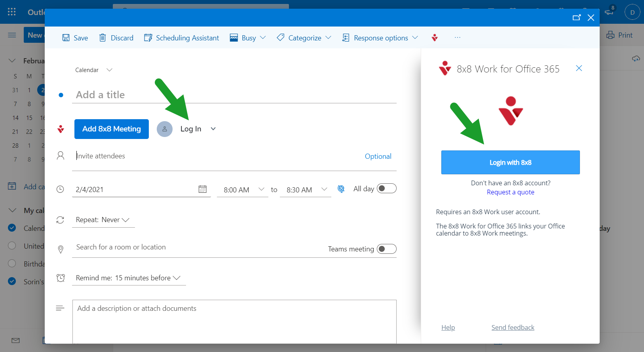The image size is (644, 352).
Task: Select day 22 in mini calendar
Action: tap(29, 131)
